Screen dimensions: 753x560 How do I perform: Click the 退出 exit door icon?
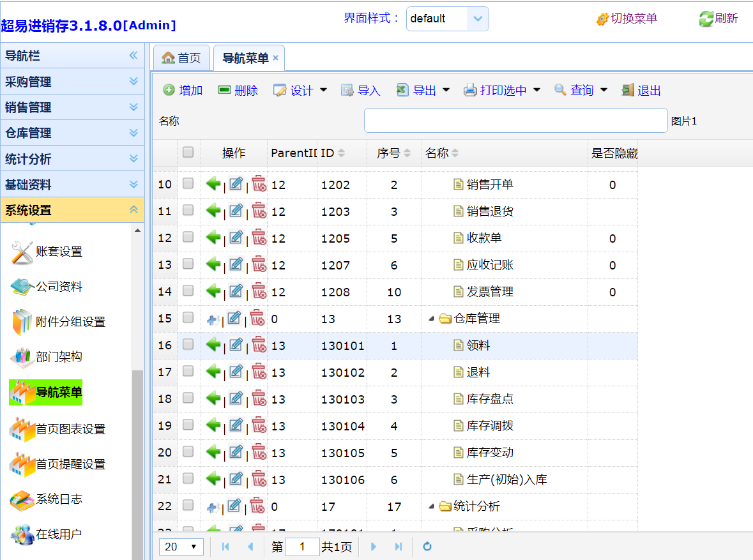coord(628,91)
